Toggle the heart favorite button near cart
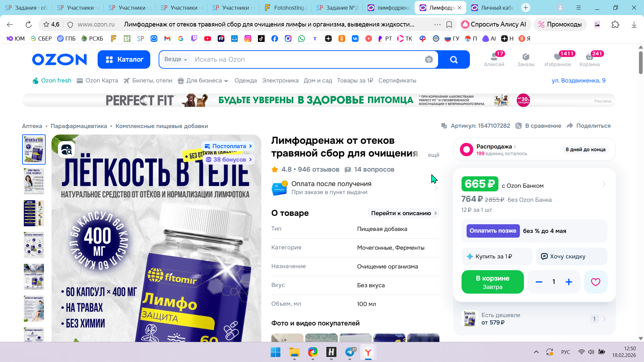 [595, 282]
